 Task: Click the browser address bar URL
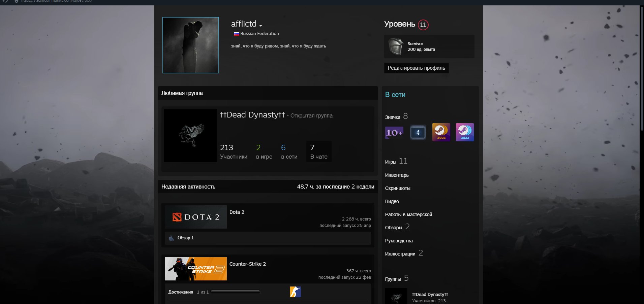(x=57, y=1)
